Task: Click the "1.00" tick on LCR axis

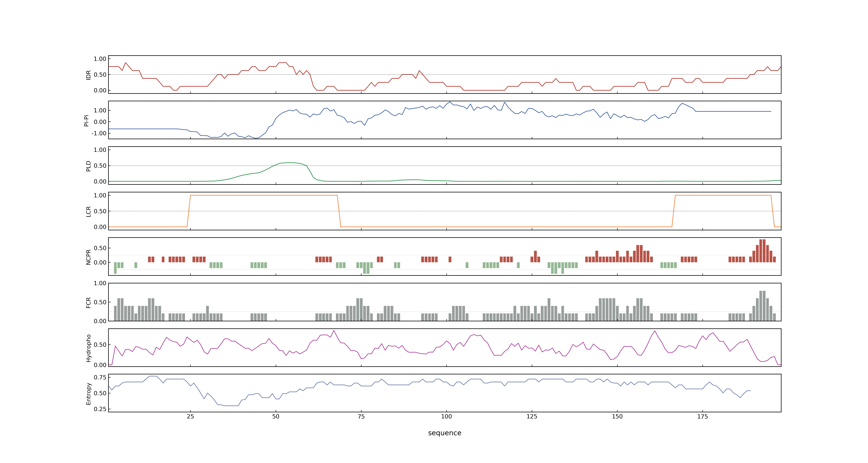Action: [x=100, y=195]
